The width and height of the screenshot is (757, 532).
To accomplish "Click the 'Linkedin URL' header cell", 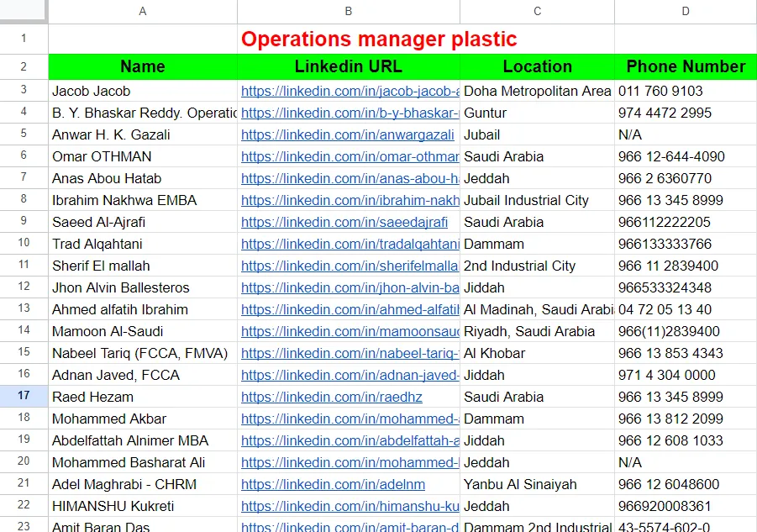I will click(x=349, y=66).
